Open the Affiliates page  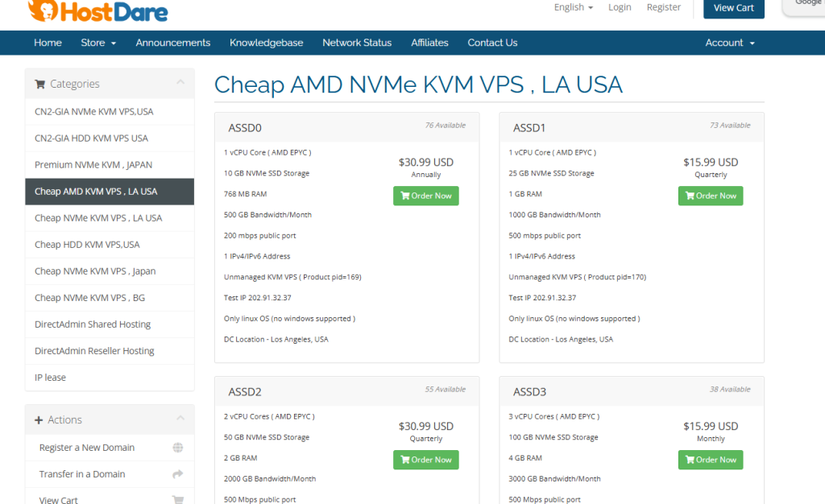point(430,43)
